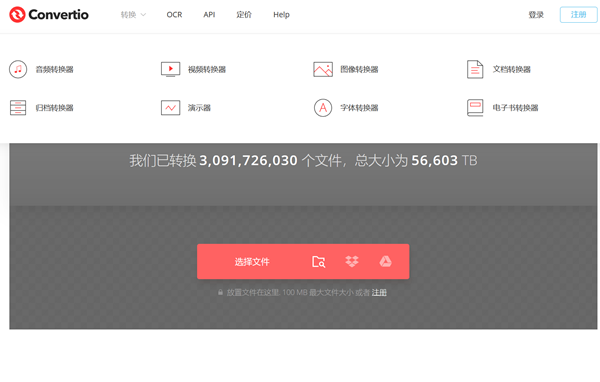Import a file from Dropbox
Viewport: 600px width, 382px height.
pos(352,262)
